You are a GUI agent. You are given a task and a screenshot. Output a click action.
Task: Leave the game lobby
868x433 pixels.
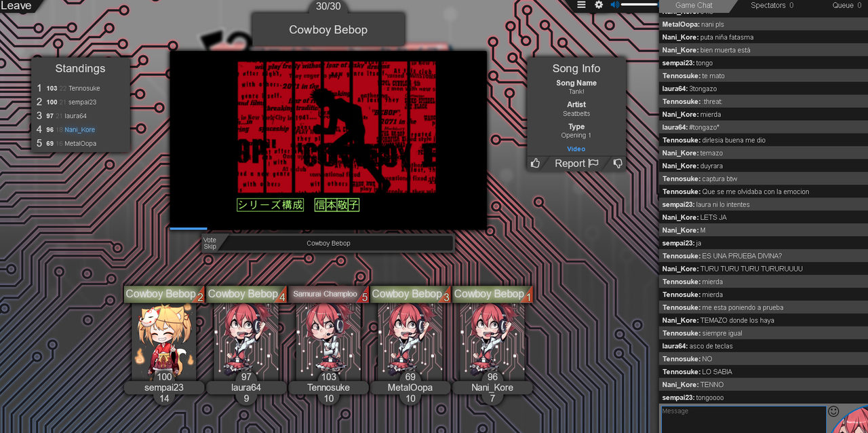[16, 5]
